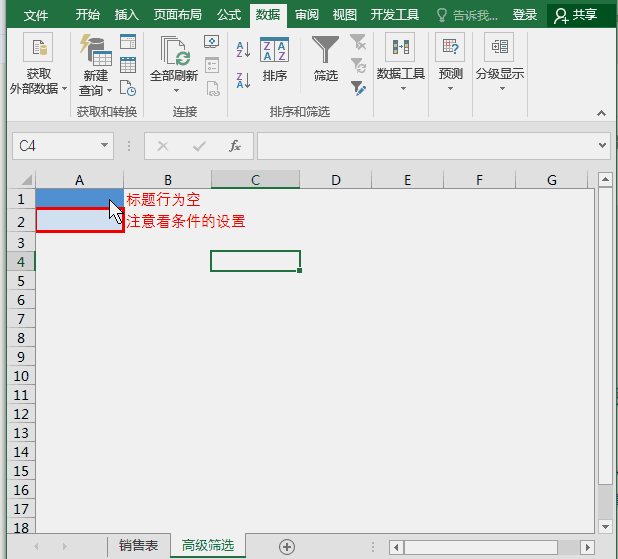Click cell with text 注意看条件的设置

tap(168, 221)
